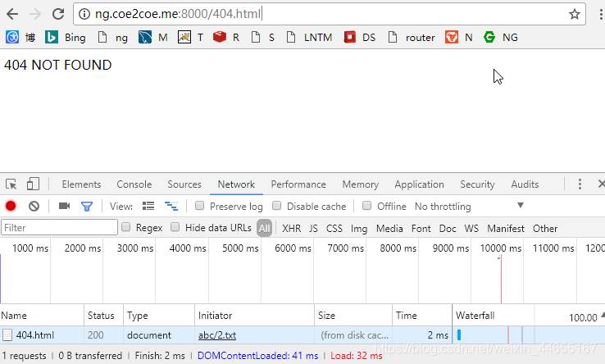Reload the current page
Image resolution: width=605 pixels, height=364 pixels.
pos(58,14)
